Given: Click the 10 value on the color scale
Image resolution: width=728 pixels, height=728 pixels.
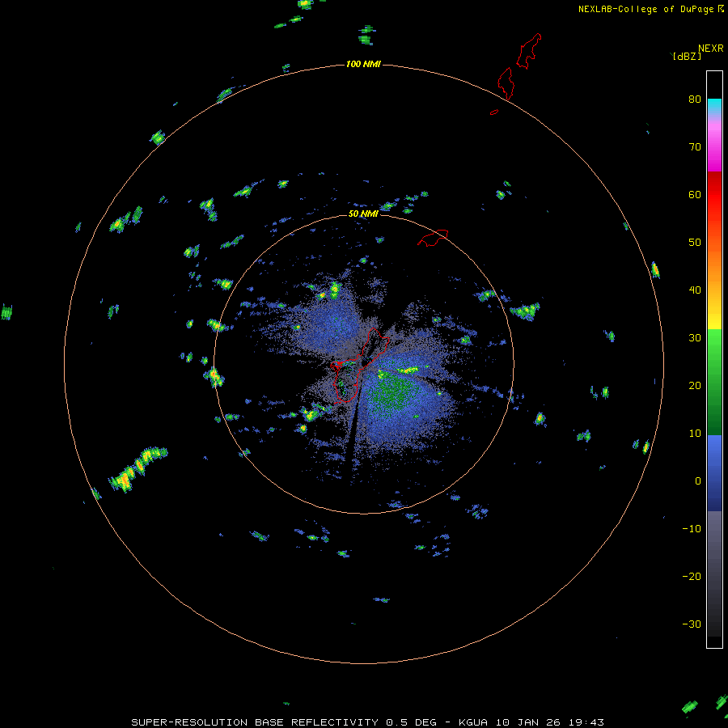Looking at the screenshot, I should pos(695,434).
